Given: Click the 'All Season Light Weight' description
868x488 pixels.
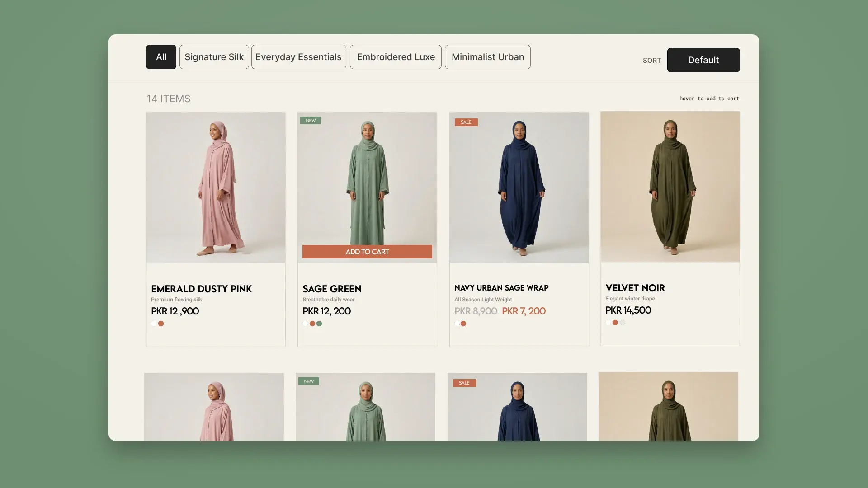Looking at the screenshot, I should (483, 300).
